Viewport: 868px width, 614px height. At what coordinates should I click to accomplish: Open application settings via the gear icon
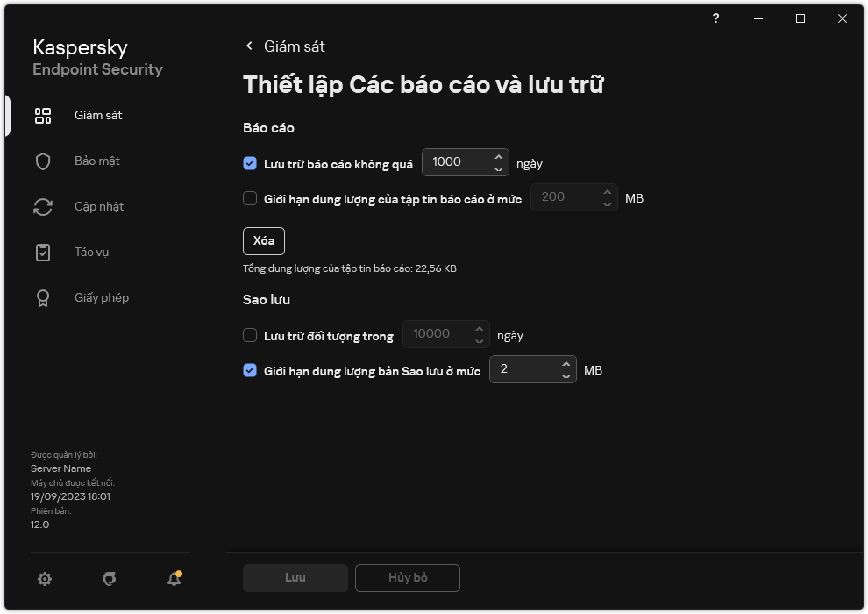tap(44, 579)
